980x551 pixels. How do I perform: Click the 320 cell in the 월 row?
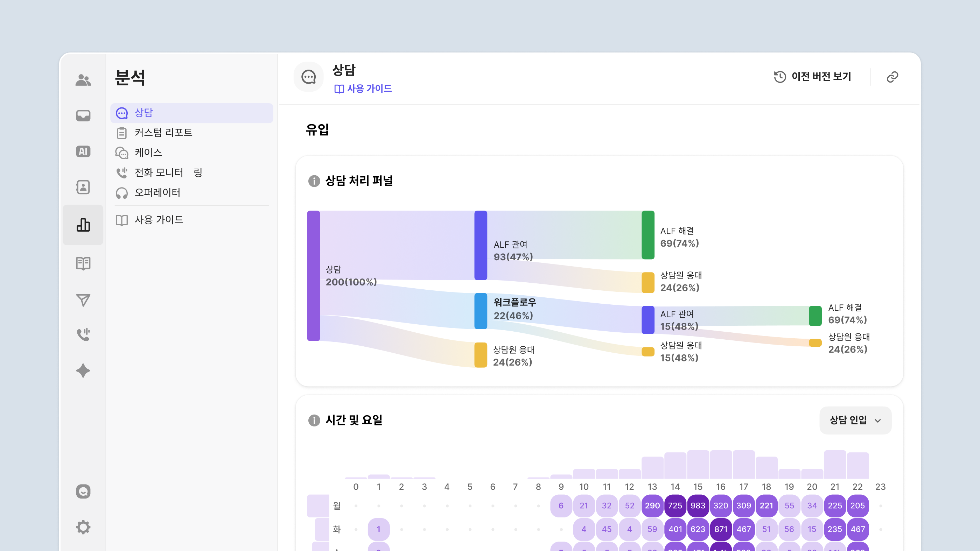pyautogui.click(x=721, y=506)
